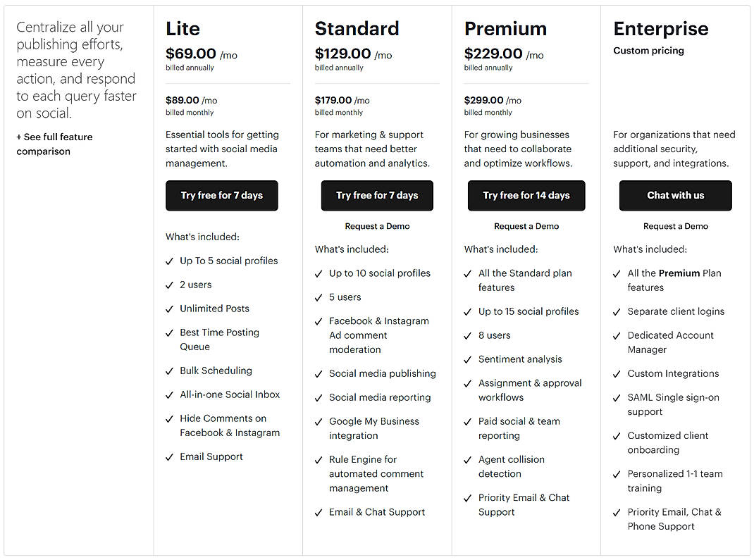
Task: Start the 14-day Premium trial
Action: tap(526, 196)
